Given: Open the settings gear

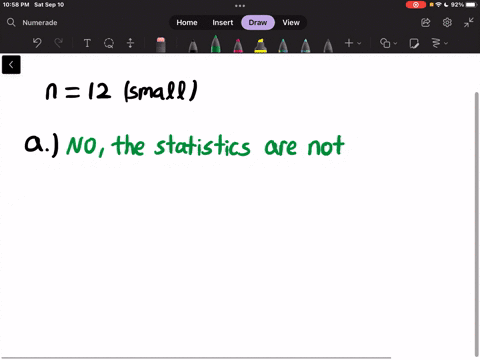Looking at the screenshot, I should 447,22.
